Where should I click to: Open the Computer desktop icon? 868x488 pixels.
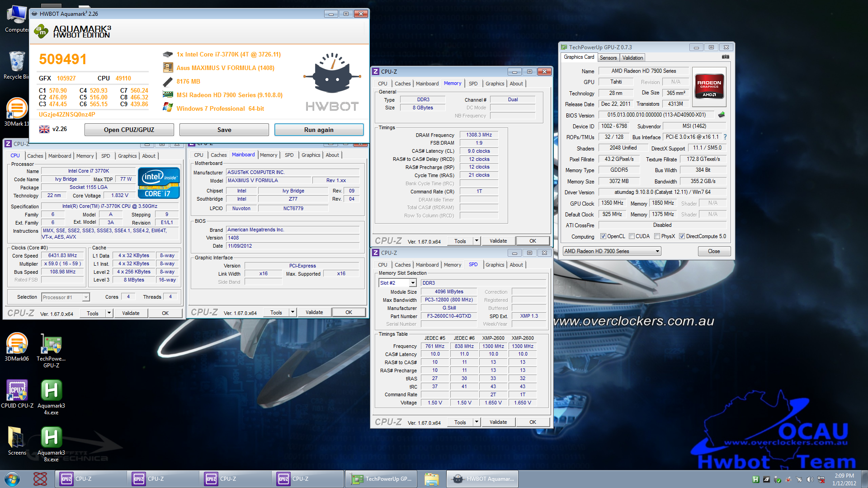tap(17, 19)
